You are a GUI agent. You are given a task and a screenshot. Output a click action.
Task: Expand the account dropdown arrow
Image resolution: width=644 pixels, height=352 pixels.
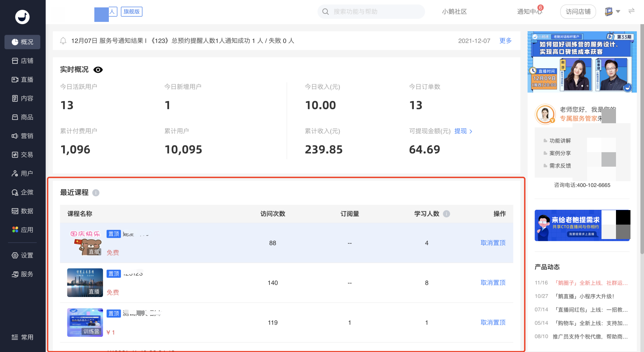618,12
